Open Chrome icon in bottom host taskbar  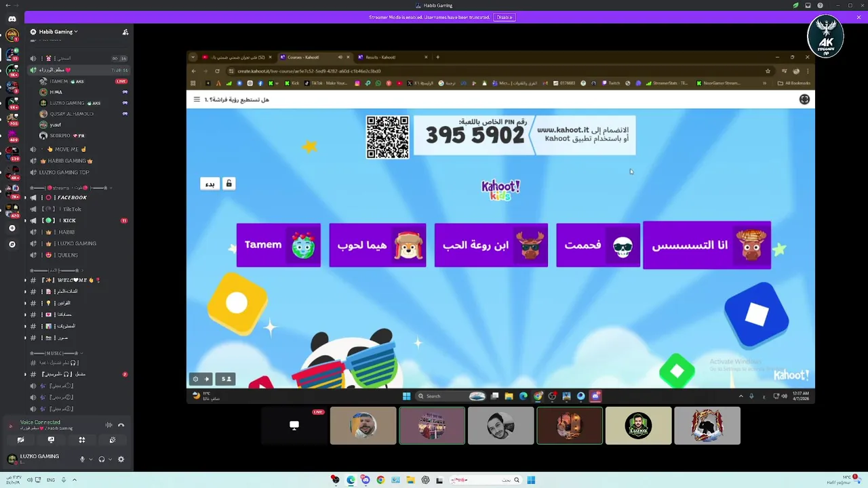380,480
